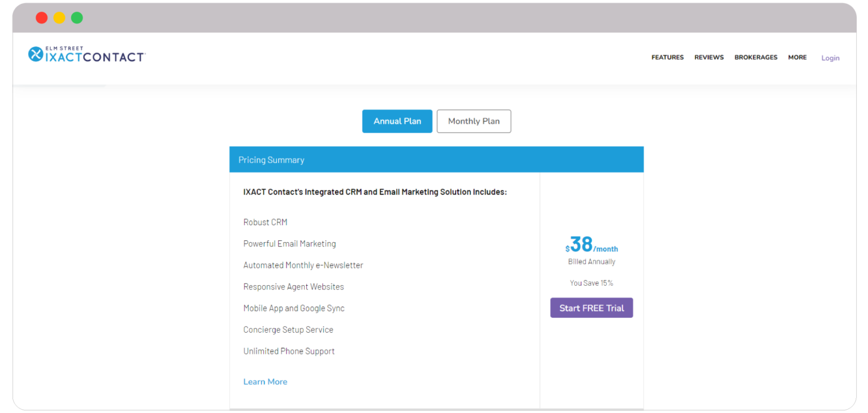Open the FEATURES menu item
Viewport: 868px width, 413px height.
(x=667, y=57)
